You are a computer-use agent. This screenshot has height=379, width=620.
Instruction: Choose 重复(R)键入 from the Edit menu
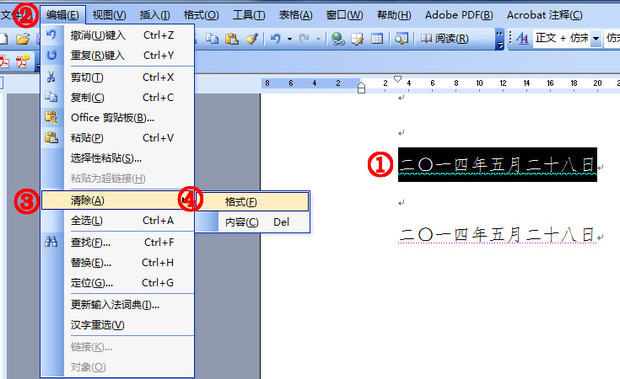118,55
